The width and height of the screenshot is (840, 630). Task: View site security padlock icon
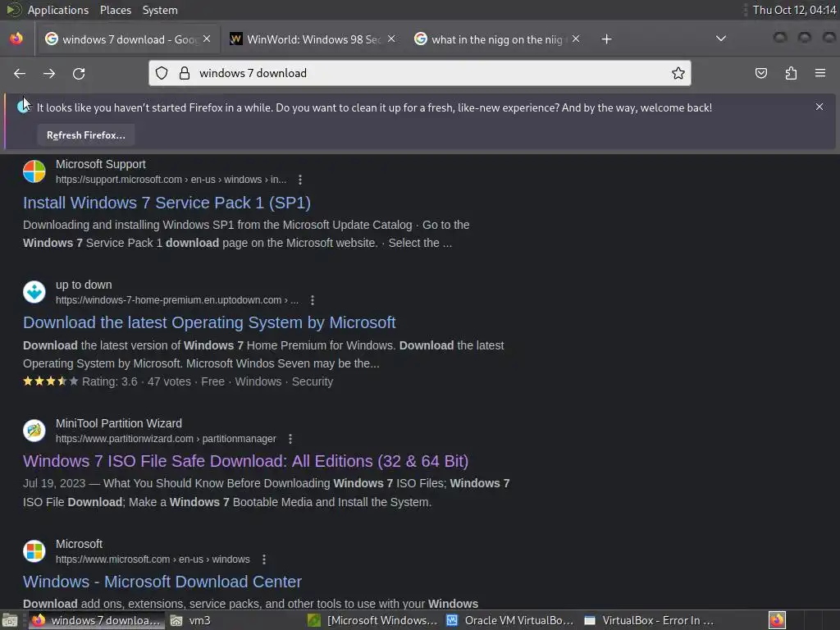[x=185, y=73]
